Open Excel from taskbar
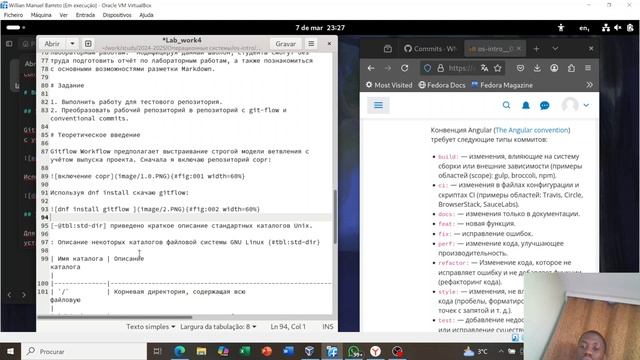Image resolution: width=640 pixels, height=360 pixels. (x=245, y=351)
